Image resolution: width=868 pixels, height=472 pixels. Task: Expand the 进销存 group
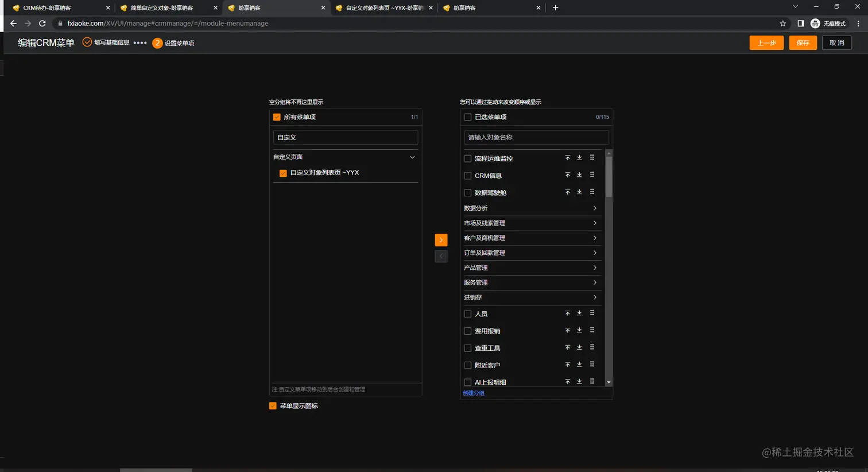pyautogui.click(x=595, y=297)
